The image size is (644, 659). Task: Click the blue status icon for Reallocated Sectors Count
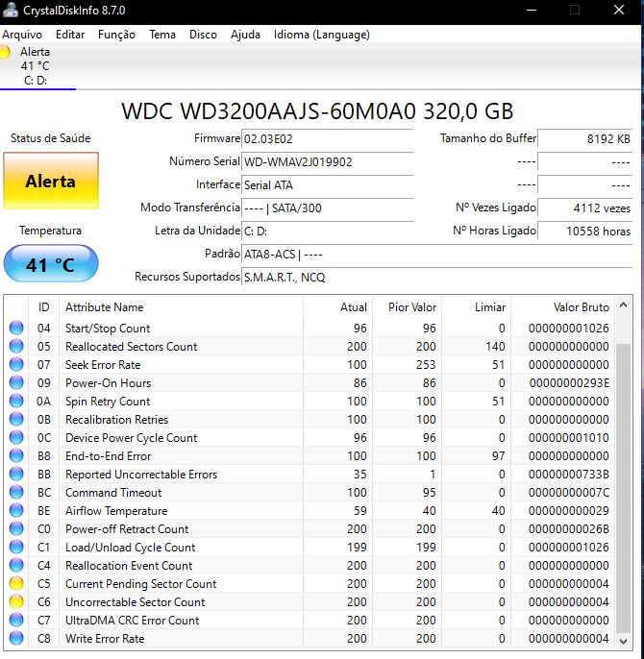16,346
